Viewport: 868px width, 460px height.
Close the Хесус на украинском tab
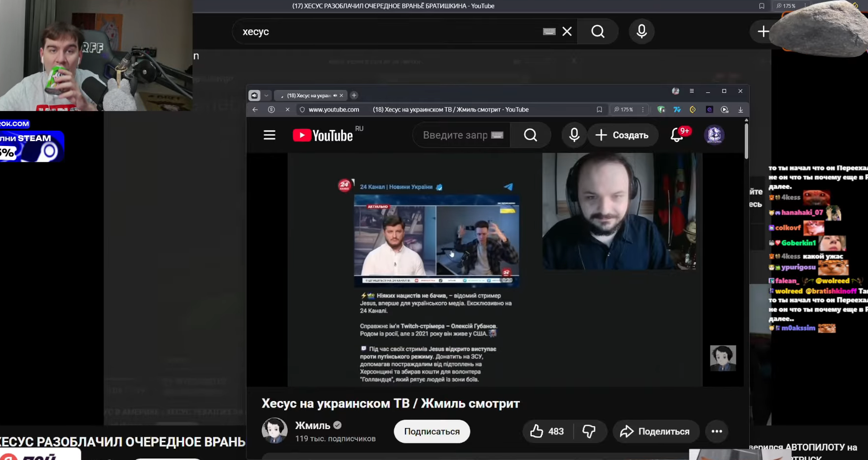pyautogui.click(x=342, y=95)
